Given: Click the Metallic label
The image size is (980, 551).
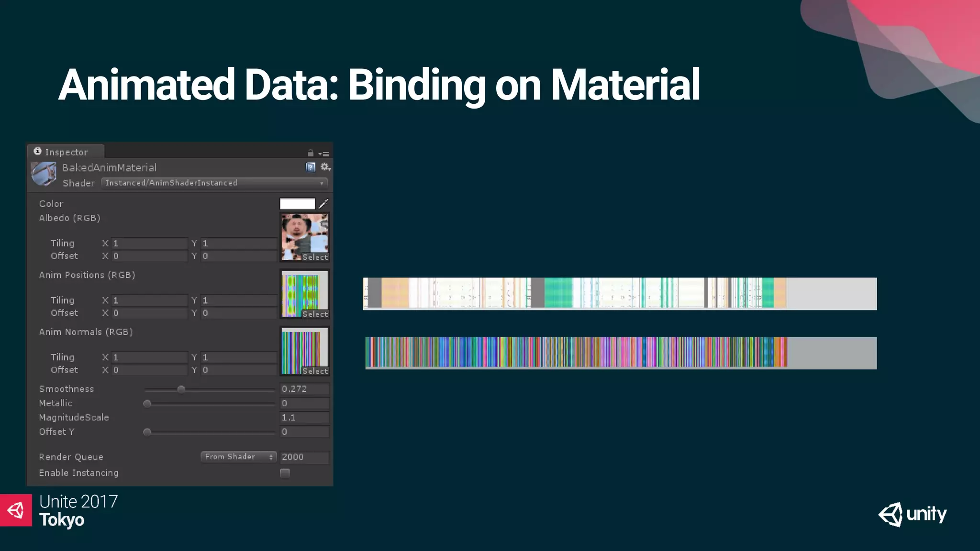Looking at the screenshot, I should pos(56,403).
